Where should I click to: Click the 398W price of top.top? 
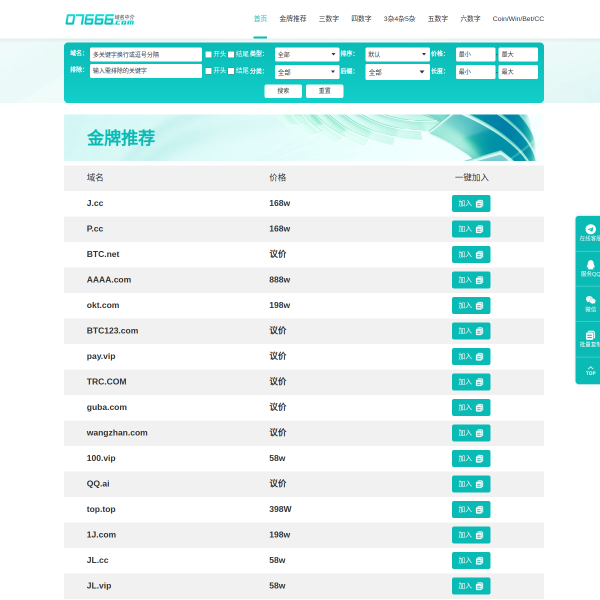tap(280, 509)
